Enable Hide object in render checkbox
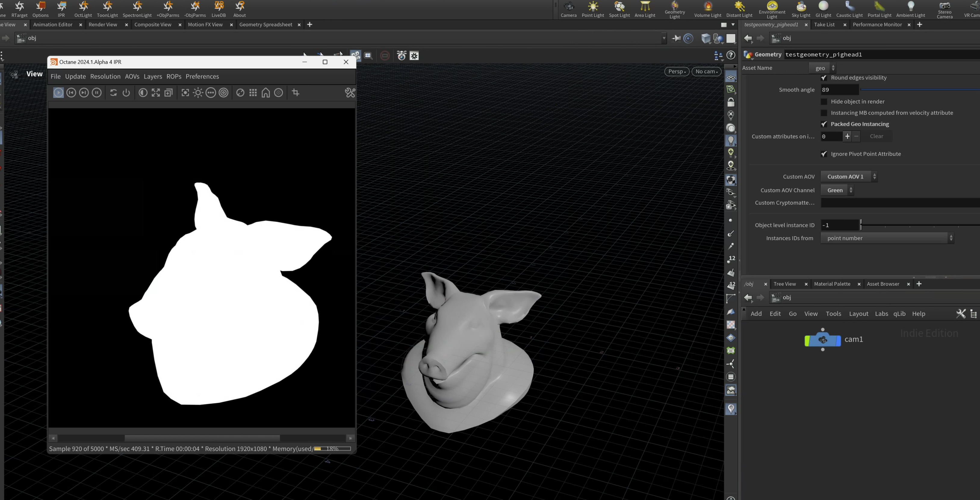 [824, 102]
